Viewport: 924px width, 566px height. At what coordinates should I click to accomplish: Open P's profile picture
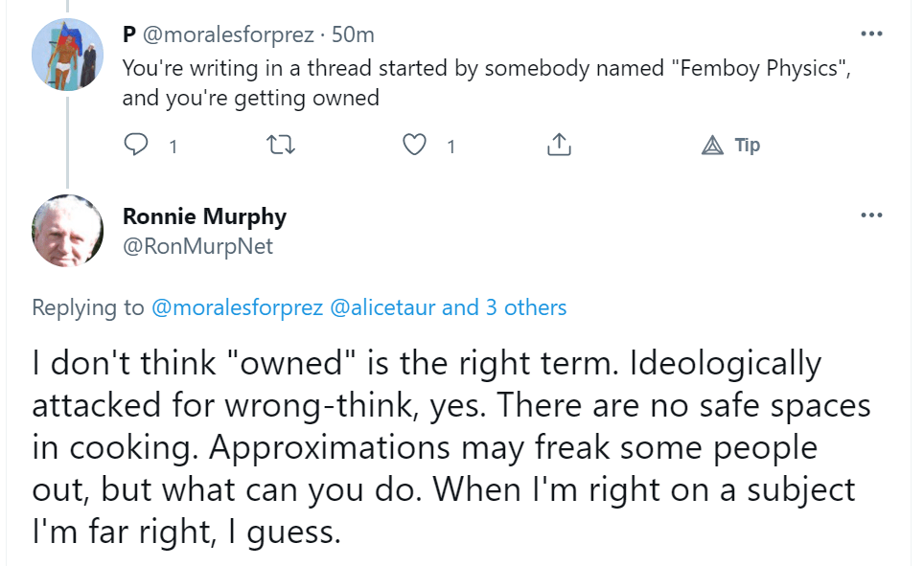pos(67,54)
